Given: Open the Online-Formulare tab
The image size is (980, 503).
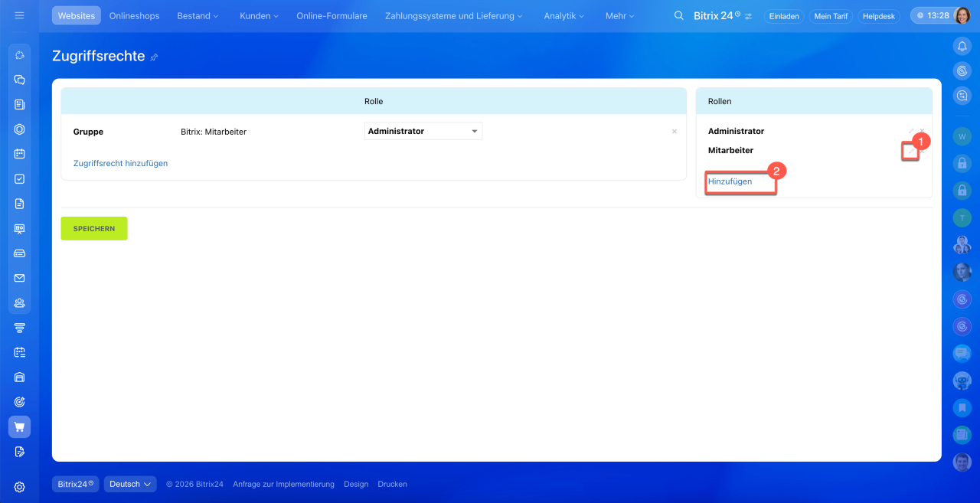Looking at the screenshot, I should pos(332,15).
